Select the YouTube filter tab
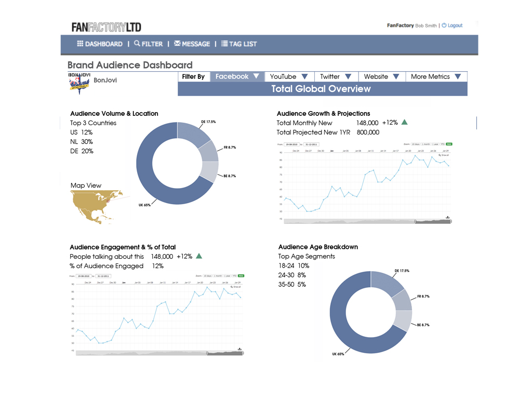 [x=289, y=76]
